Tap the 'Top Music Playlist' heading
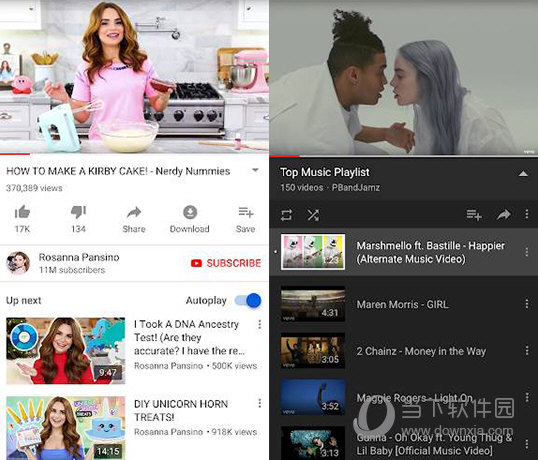This screenshot has width=538, height=460. click(x=325, y=172)
